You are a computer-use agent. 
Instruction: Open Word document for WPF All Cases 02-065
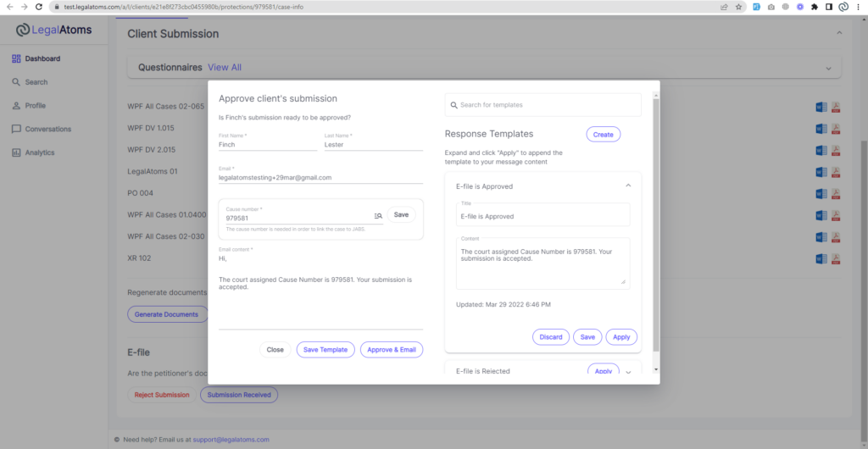[x=820, y=107]
